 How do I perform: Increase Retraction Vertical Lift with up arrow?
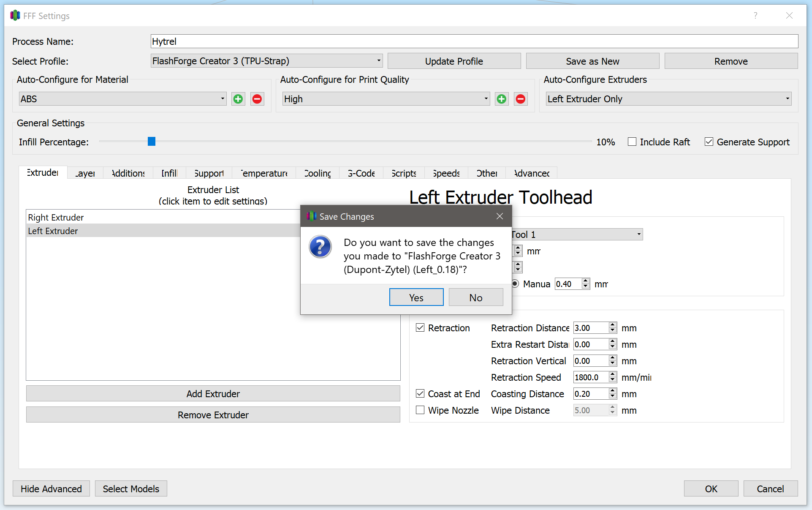tap(613, 358)
